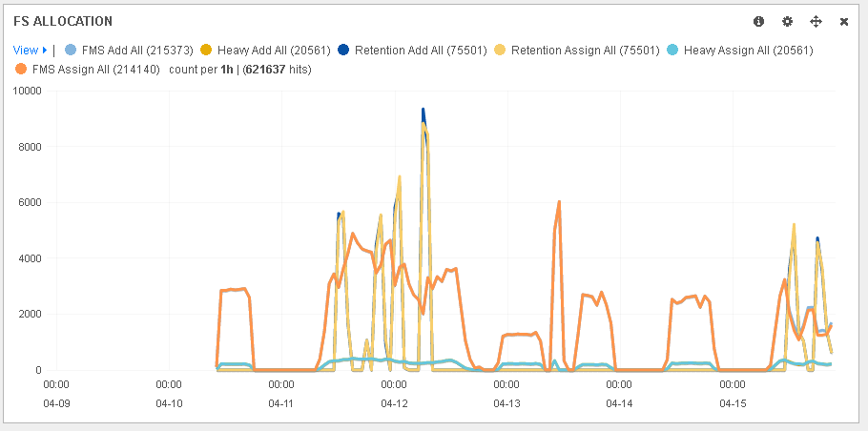Click FMS Assign All legend dot
This screenshot has height=431, width=868.
(x=21, y=70)
